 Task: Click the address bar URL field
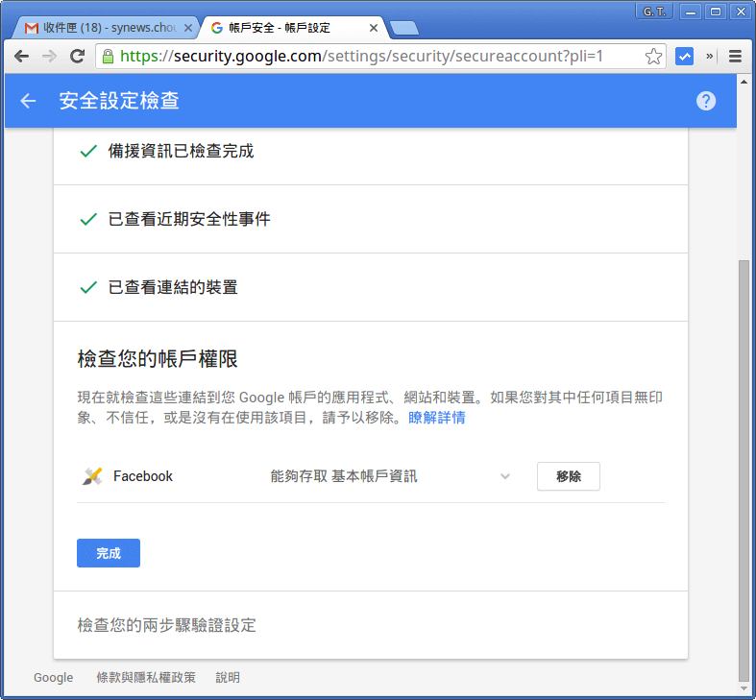point(381,57)
